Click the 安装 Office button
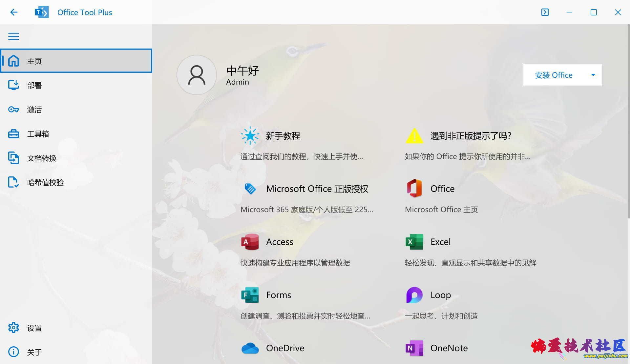Image resolution: width=630 pixels, height=364 pixels. pos(554,75)
